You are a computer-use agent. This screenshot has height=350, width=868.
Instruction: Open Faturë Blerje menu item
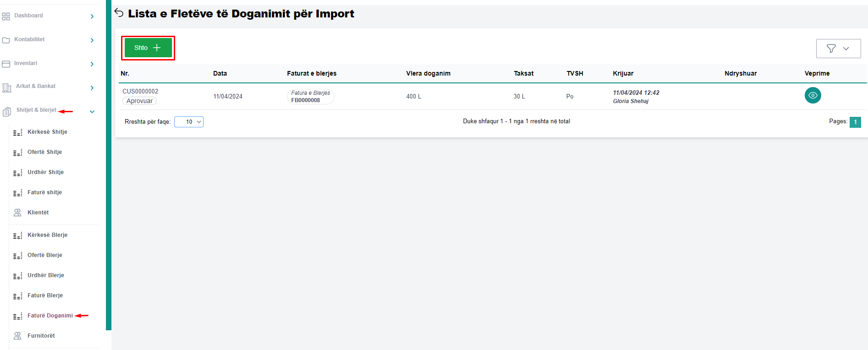pyautogui.click(x=45, y=295)
